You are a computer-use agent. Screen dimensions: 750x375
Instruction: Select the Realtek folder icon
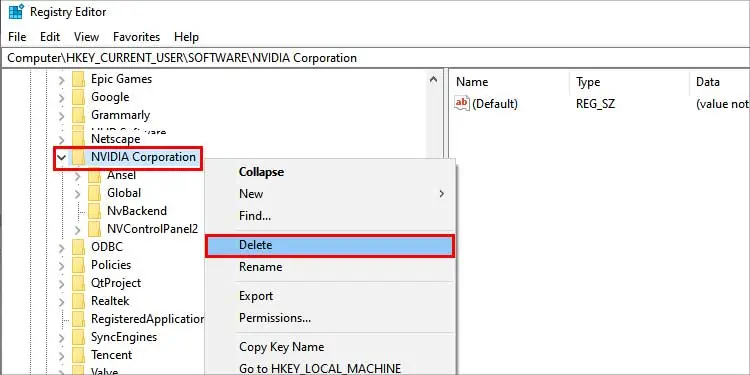click(78, 301)
